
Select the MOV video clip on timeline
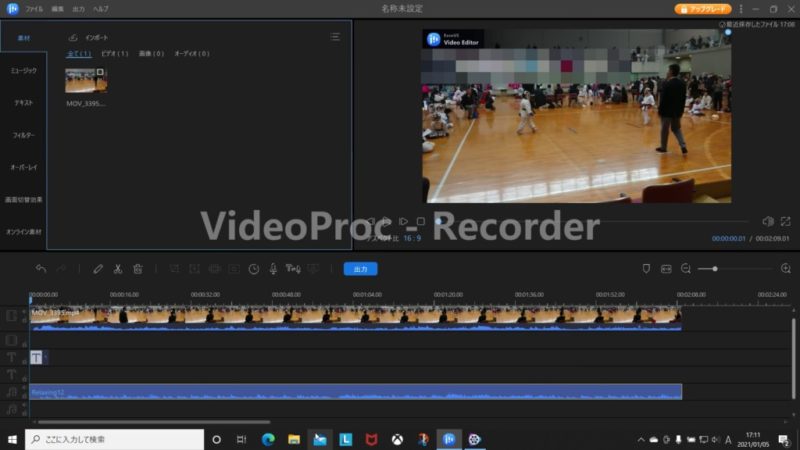tap(356, 319)
